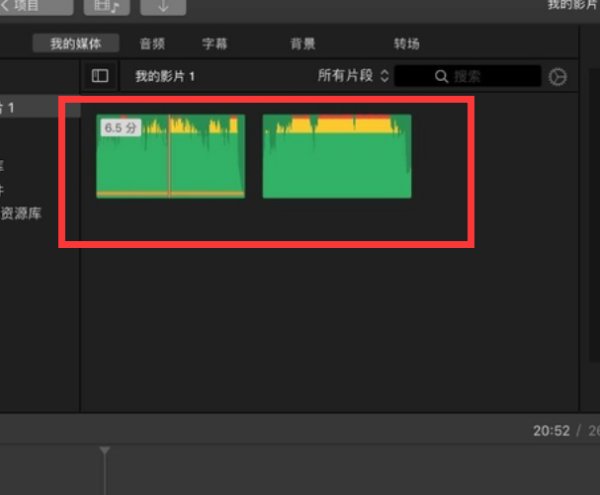
Task: Click the 20:52 timecode readout
Action: coord(551,431)
